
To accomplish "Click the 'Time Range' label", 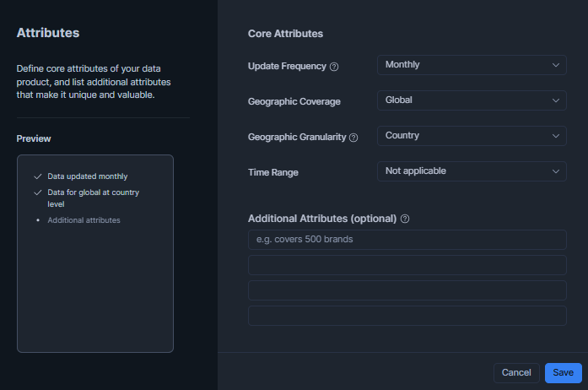I will (x=273, y=173).
